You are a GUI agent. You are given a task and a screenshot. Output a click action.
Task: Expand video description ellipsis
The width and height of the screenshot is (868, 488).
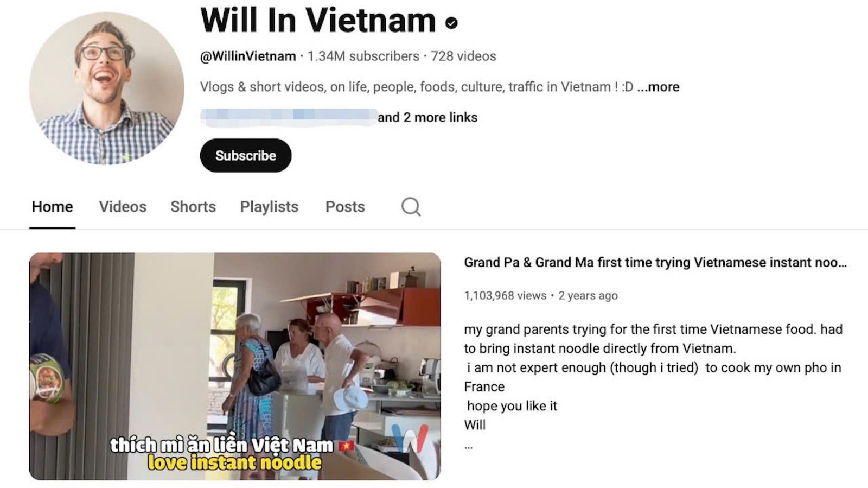[x=469, y=446]
